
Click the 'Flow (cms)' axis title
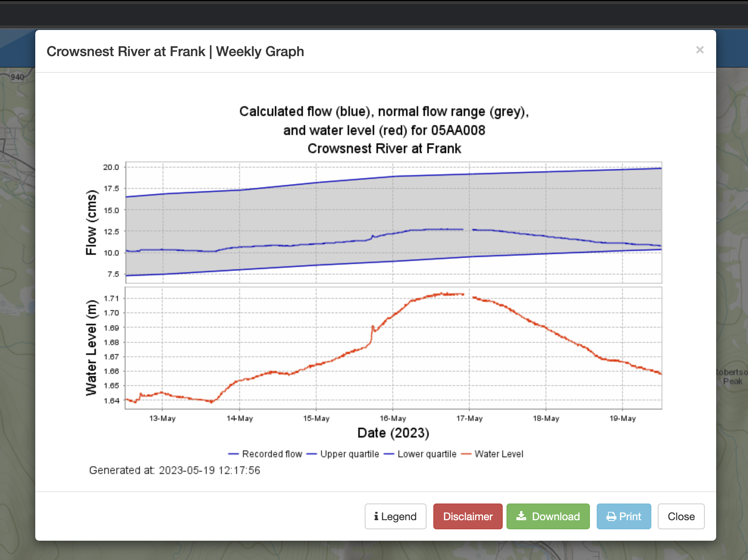91,223
